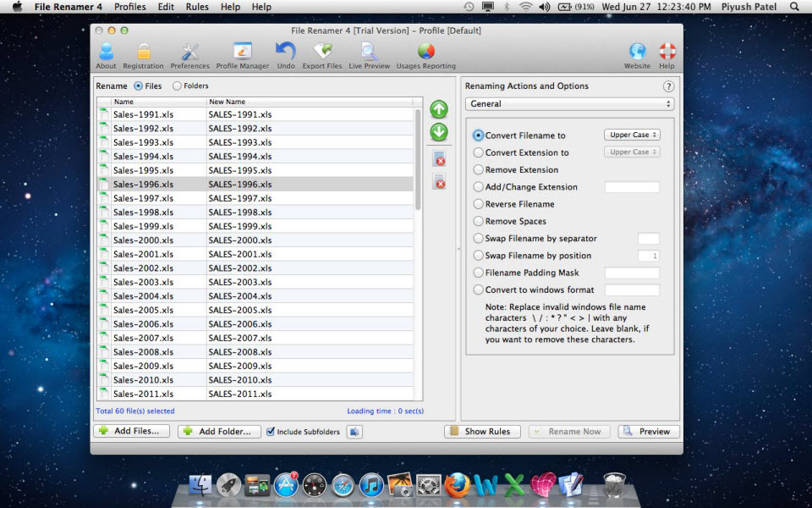Toggle Live Preview in the toolbar

tap(370, 56)
